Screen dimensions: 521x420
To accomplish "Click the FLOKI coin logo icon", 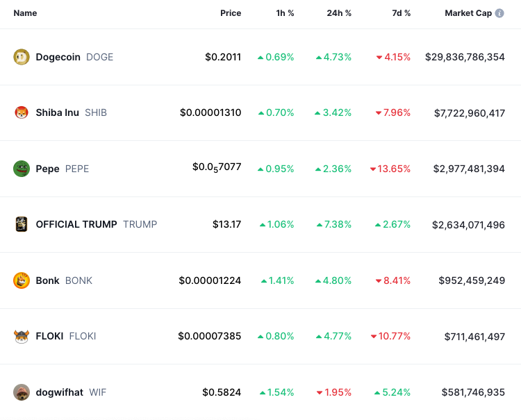I will coord(22,336).
